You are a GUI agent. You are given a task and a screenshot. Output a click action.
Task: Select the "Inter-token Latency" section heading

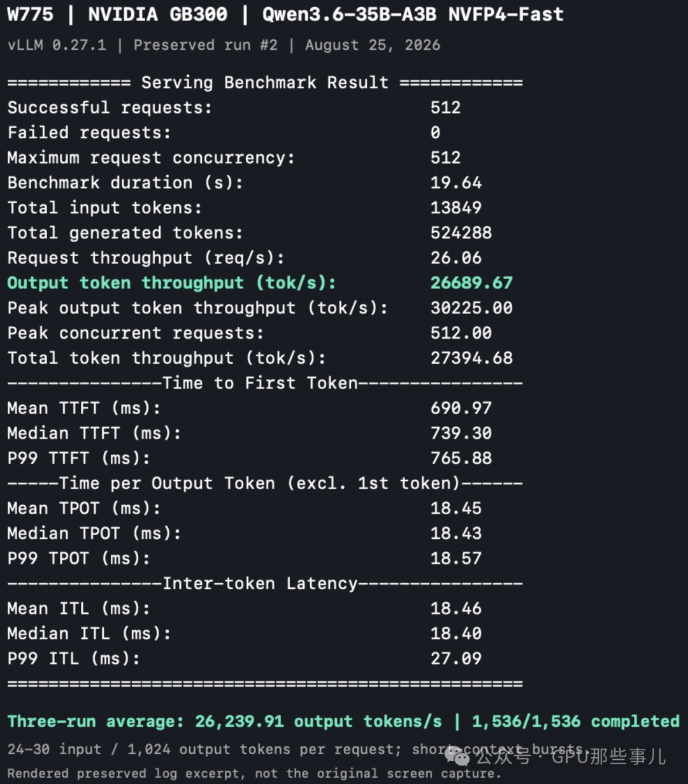260,583
